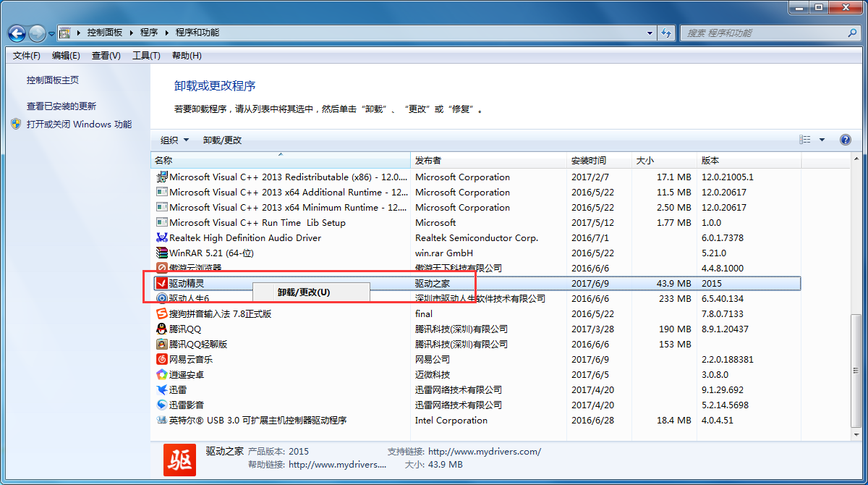Viewport: 868px width, 485px height.
Task: Click the 逍遥安卓 colorful icon
Action: [162, 374]
